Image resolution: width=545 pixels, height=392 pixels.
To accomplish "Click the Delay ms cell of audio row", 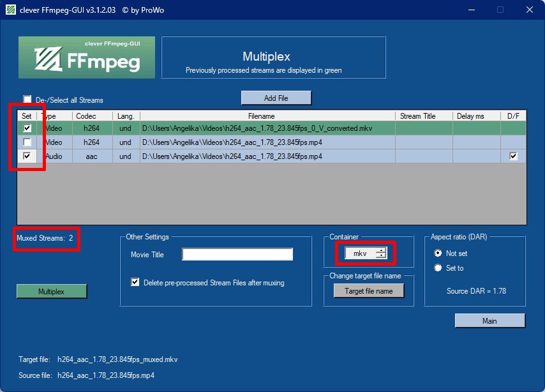I will point(477,156).
